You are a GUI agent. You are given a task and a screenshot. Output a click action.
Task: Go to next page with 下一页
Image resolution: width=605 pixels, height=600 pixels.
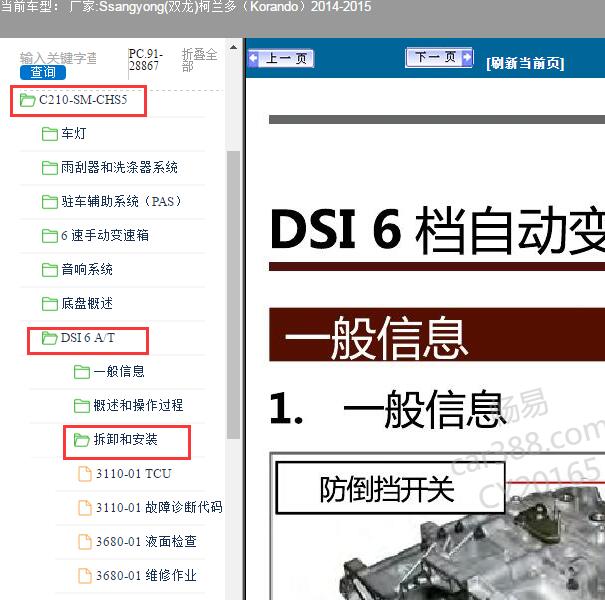[439, 57]
